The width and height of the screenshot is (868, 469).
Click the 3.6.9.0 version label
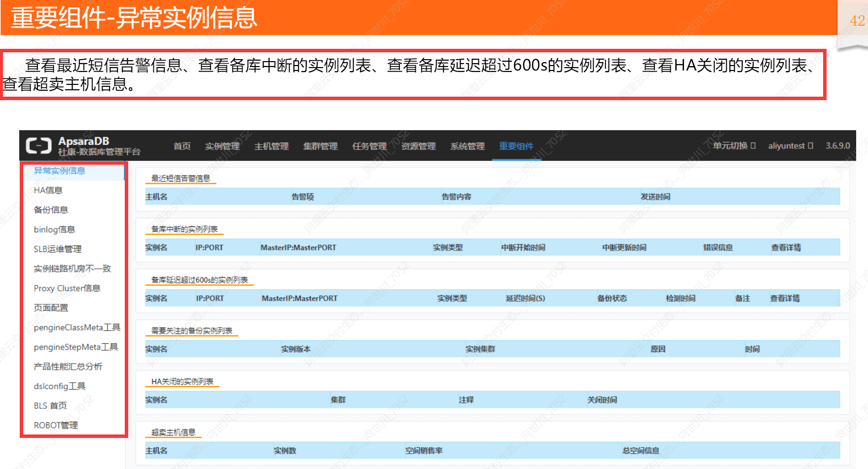[x=838, y=145]
